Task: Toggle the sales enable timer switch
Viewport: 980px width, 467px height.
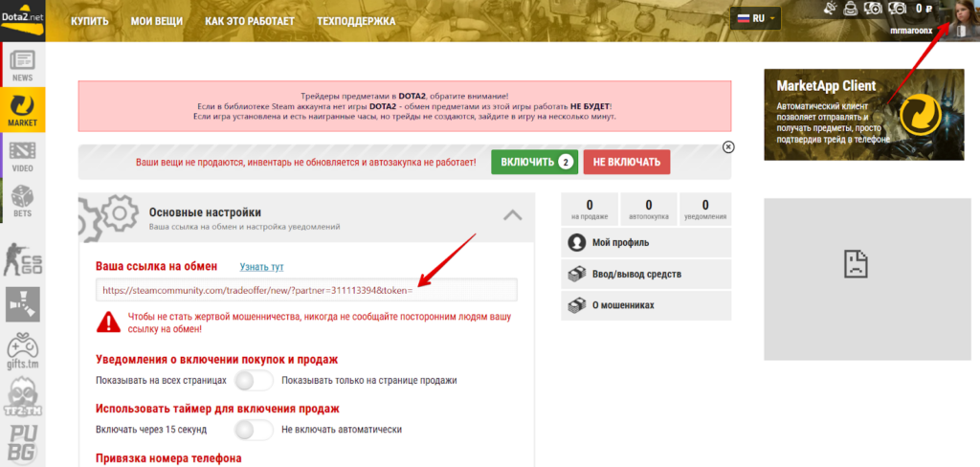Action: [x=253, y=430]
